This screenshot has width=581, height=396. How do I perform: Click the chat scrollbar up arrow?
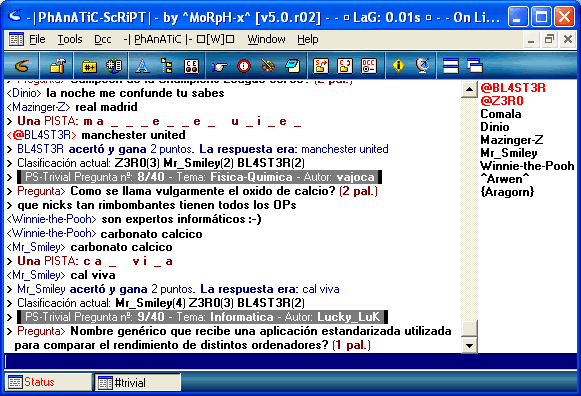(469, 89)
